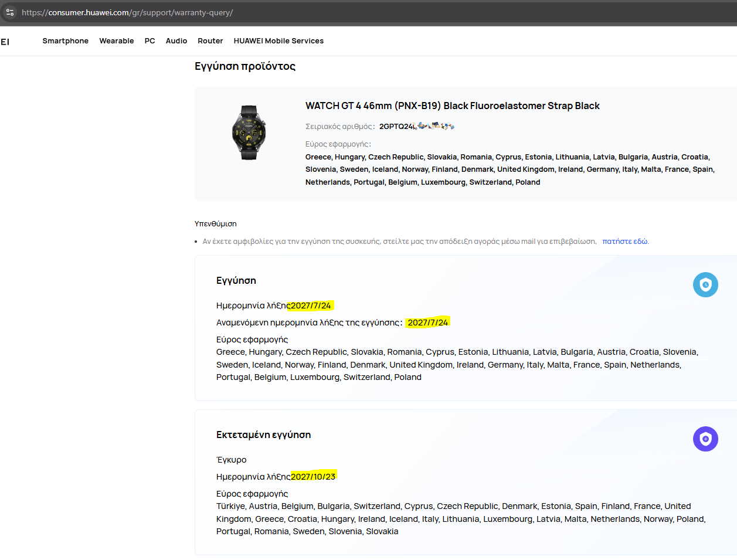Click the WATCH GT 4 46mm product title
737x560 pixels.
(453, 106)
